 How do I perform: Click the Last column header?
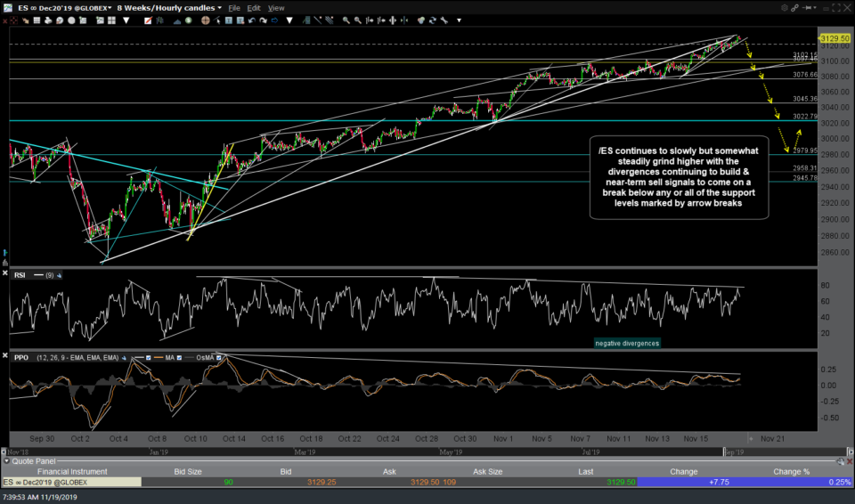coord(586,472)
